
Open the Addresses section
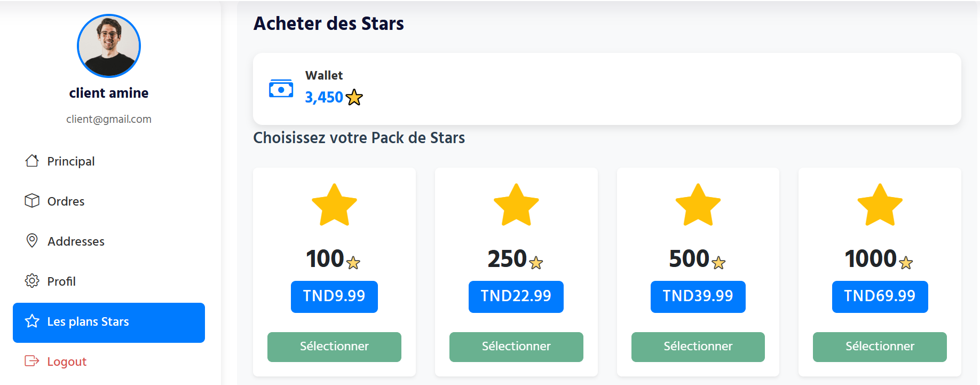[76, 241]
